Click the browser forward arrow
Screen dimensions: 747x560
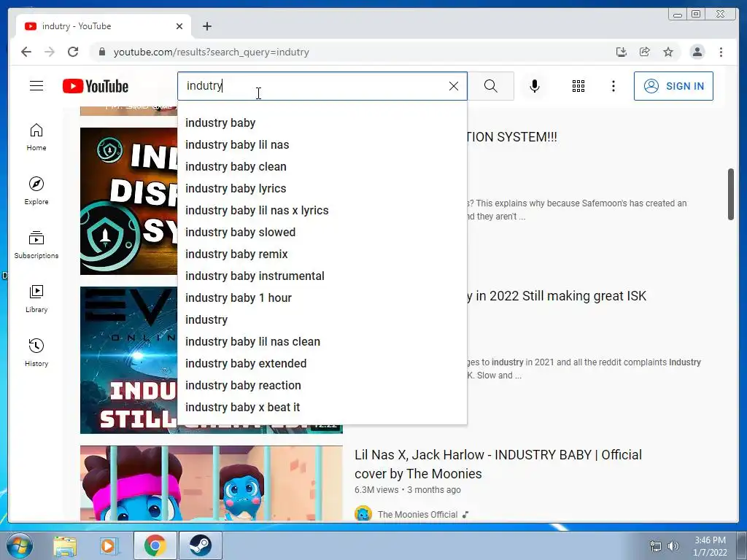click(50, 52)
